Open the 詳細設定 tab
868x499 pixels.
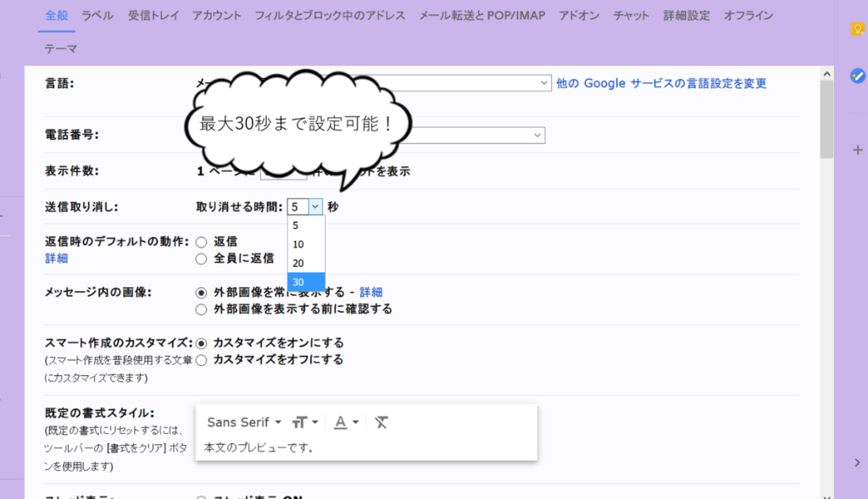pyautogui.click(x=687, y=15)
